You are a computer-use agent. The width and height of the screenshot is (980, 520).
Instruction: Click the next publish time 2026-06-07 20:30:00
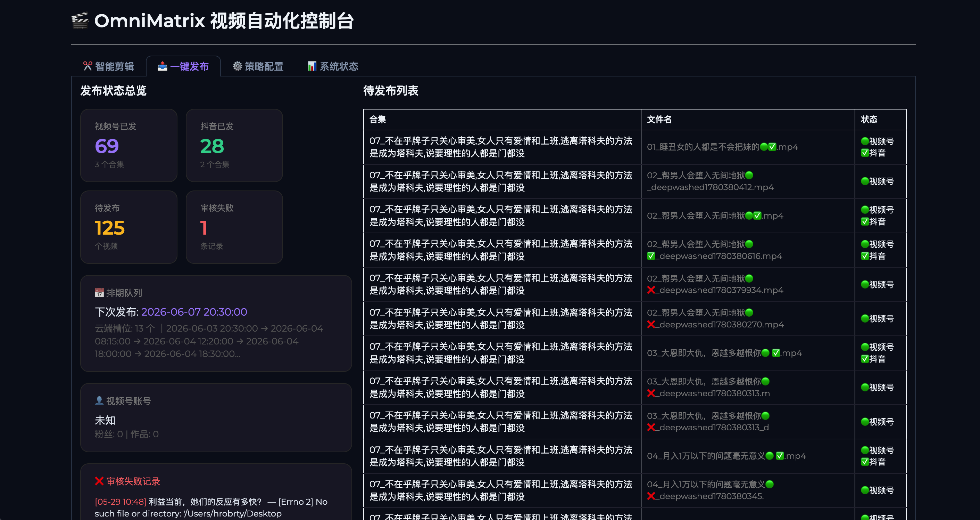click(x=194, y=312)
